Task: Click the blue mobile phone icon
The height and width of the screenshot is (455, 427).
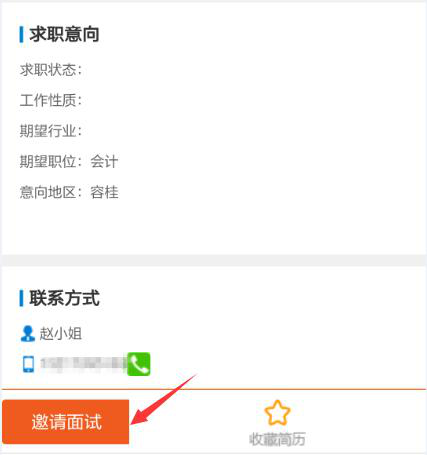Action: 28,364
